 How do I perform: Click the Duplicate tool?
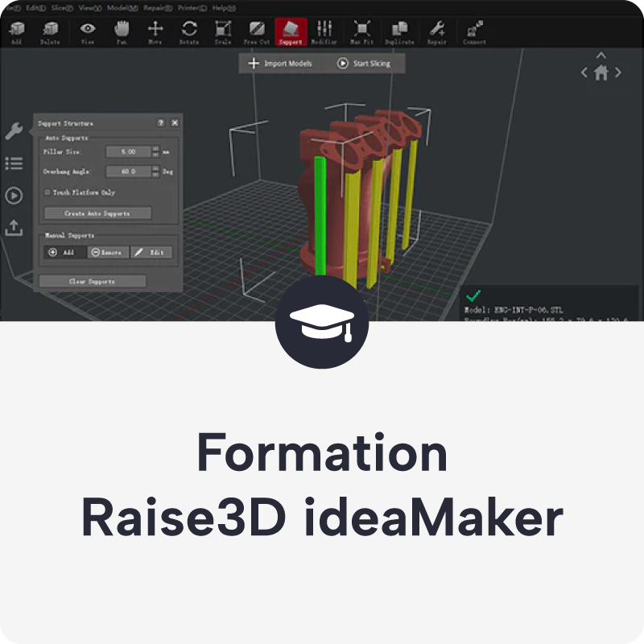click(399, 32)
